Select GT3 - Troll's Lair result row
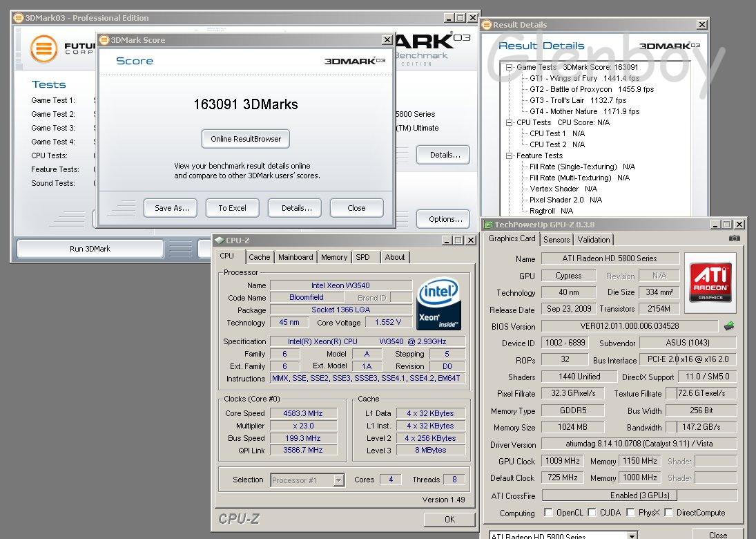The image size is (756, 539). click(577, 100)
